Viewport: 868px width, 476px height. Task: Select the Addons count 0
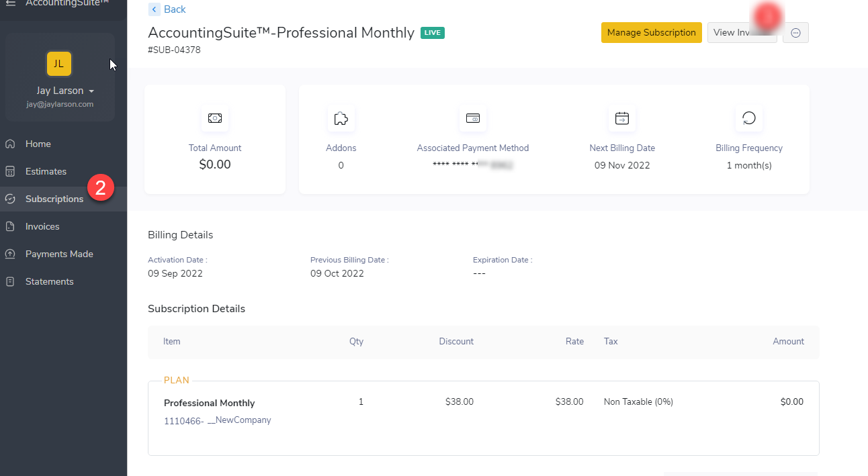point(341,165)
